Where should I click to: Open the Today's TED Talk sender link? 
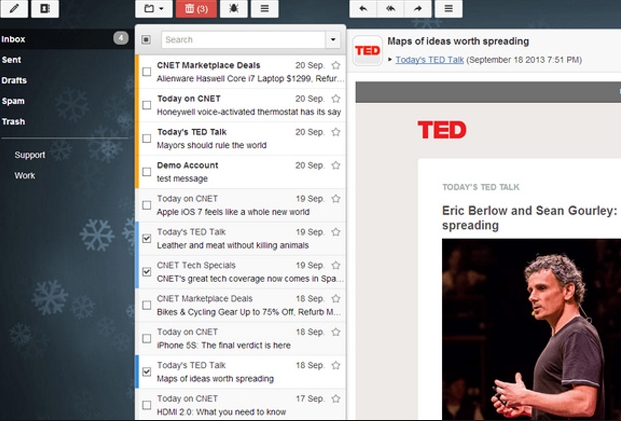point(429,60)
